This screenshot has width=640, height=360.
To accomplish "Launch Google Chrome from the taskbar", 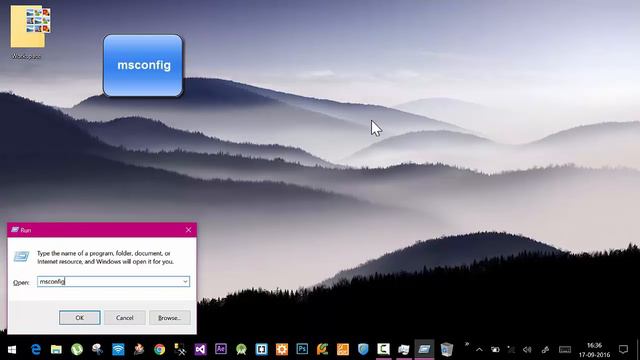I will (159, 349).
